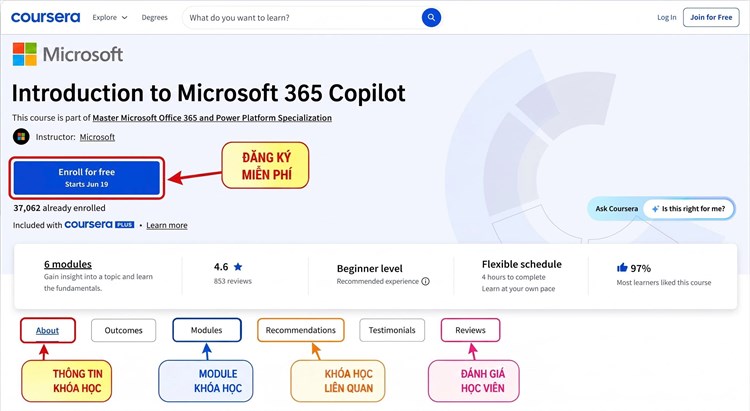Select the About tab
This screenshot has height=411, width=750.
47,330
